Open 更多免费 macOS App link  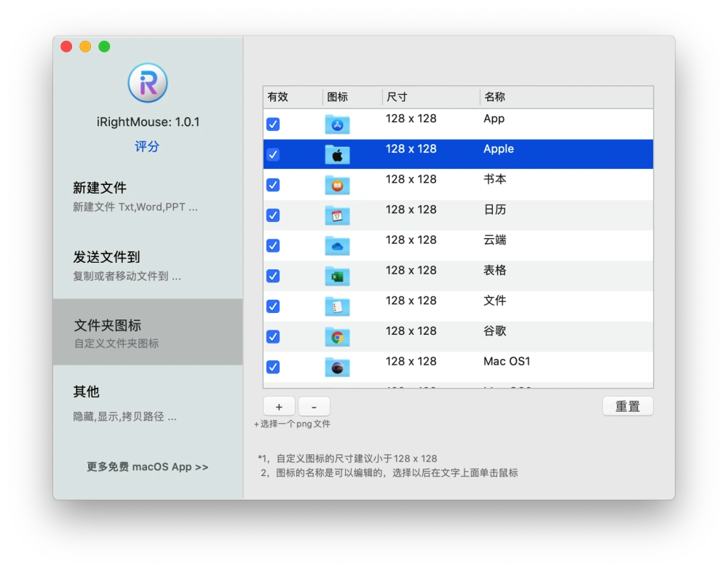point(148,467)
